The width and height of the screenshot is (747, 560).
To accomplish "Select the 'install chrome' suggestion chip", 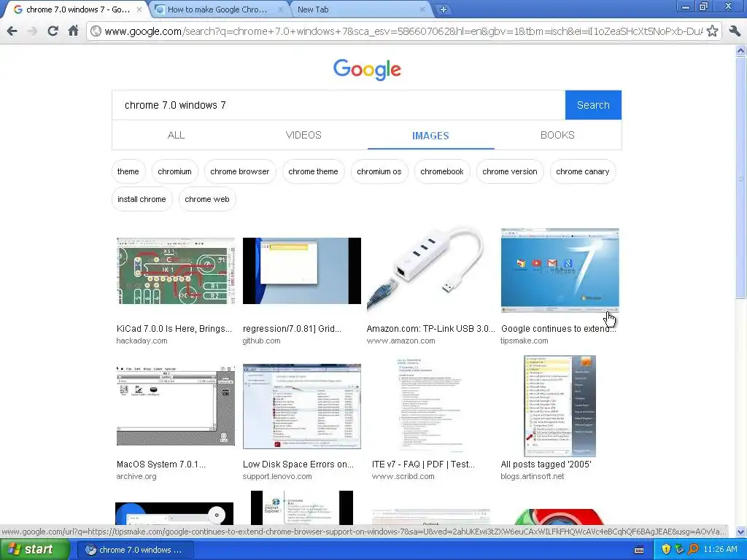I will coord(142,199).
